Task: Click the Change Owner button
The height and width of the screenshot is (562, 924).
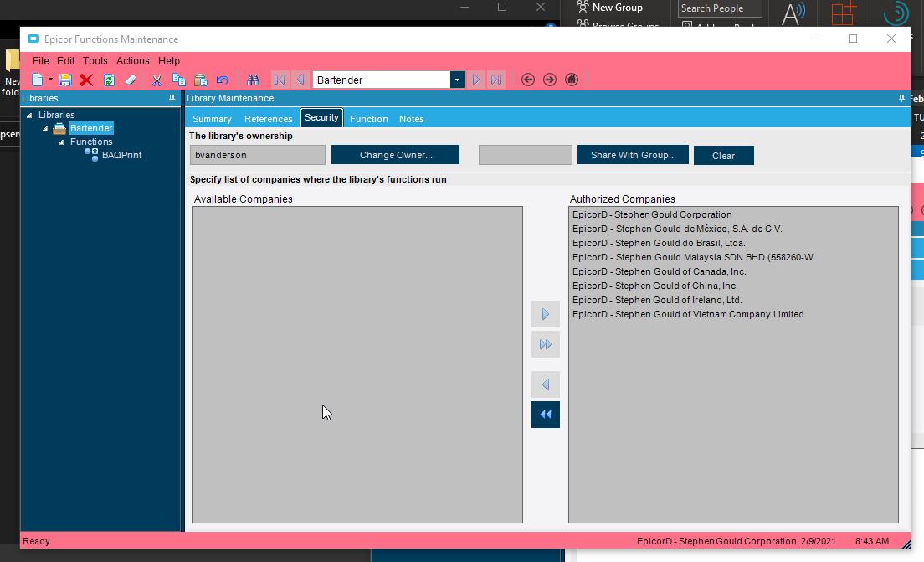Action: click(x=395, y=155)
